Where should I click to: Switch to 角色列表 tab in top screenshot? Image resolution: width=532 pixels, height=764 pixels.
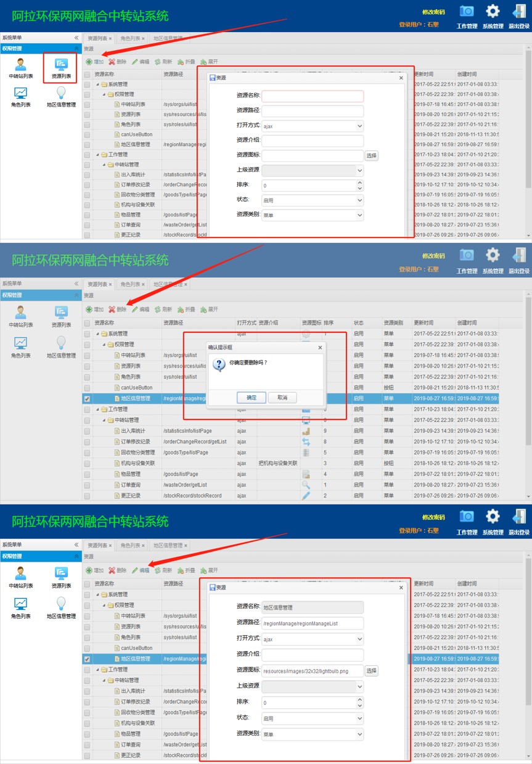130,38
